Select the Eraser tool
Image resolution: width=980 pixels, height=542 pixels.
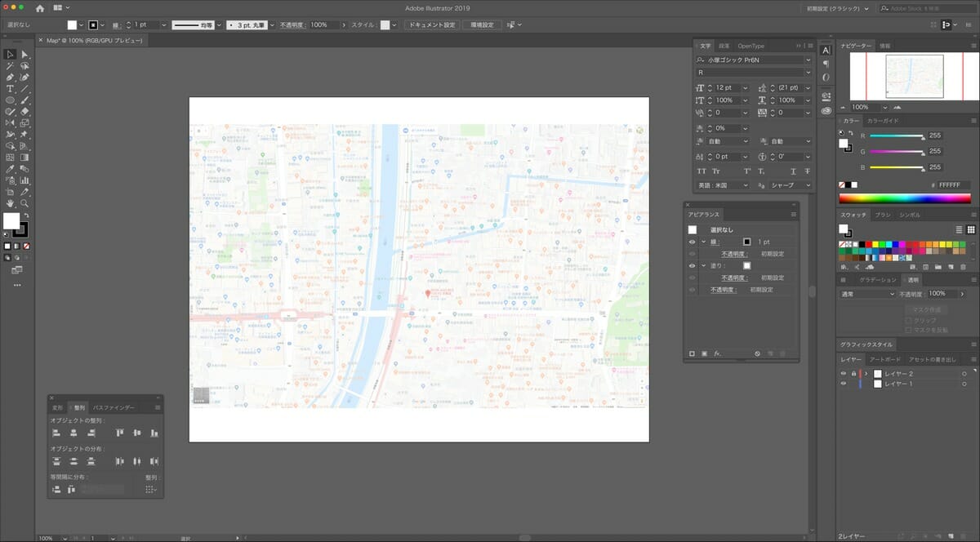pos(24,111)
